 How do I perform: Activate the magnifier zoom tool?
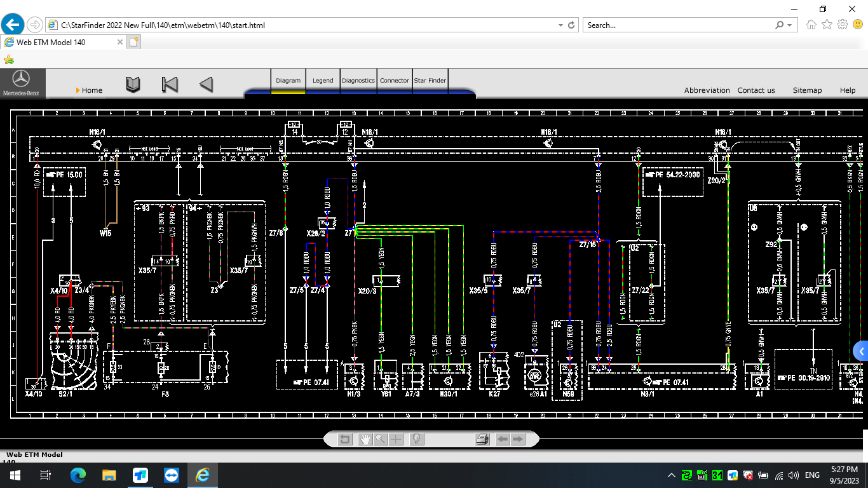pyautogui.click(x=381, y=439)
